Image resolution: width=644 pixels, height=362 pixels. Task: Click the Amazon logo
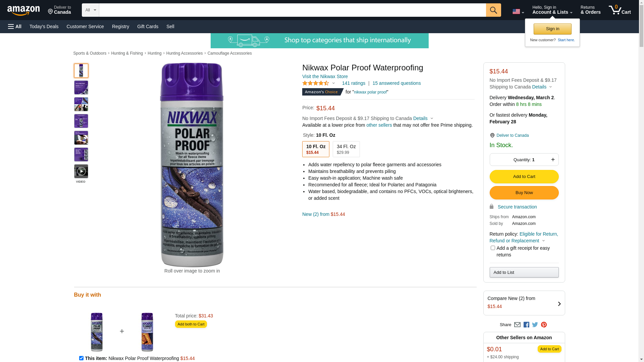[23, 10]
